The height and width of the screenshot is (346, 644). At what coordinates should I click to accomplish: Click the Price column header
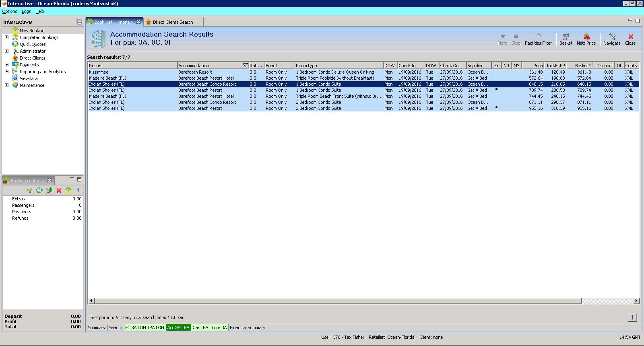point(533,66)
